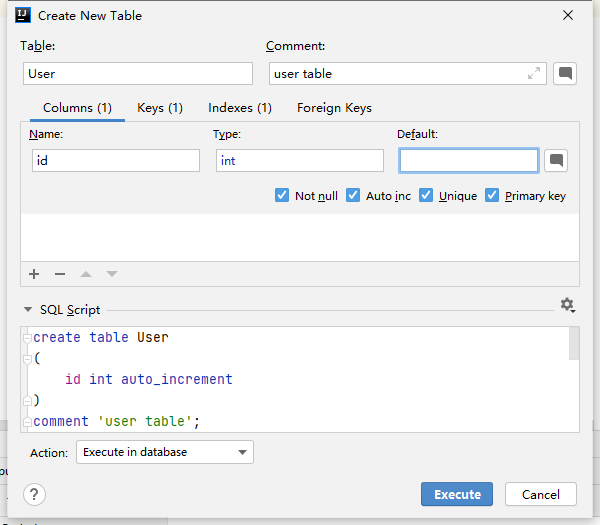Screen dimensions: 600x525
Task: Collapse the SQL Script section
Action: (28, 310)
